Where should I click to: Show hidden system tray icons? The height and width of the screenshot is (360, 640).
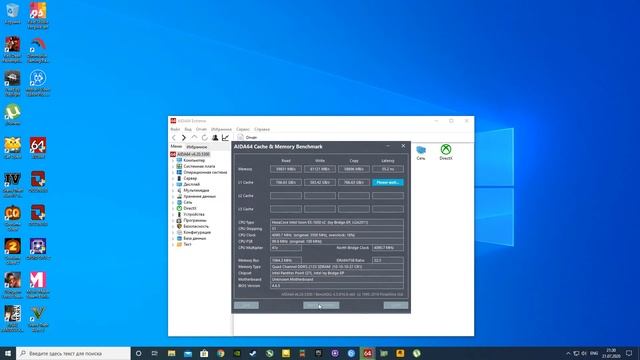[x=568, y=353]
